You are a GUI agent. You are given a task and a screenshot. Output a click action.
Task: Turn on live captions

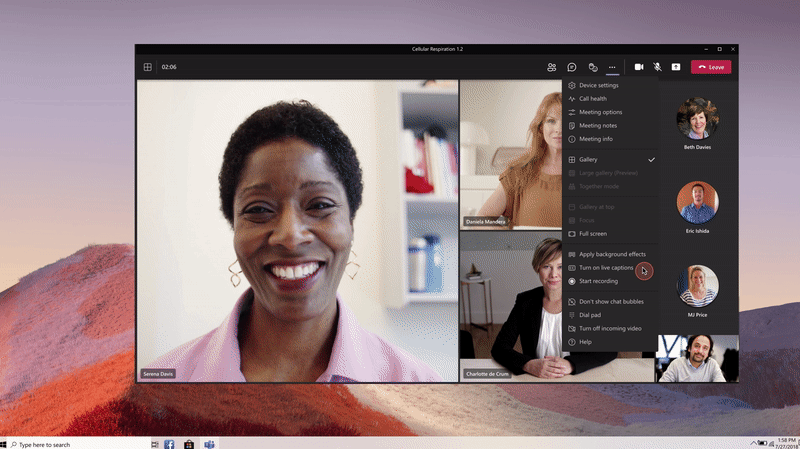point(606,268)
